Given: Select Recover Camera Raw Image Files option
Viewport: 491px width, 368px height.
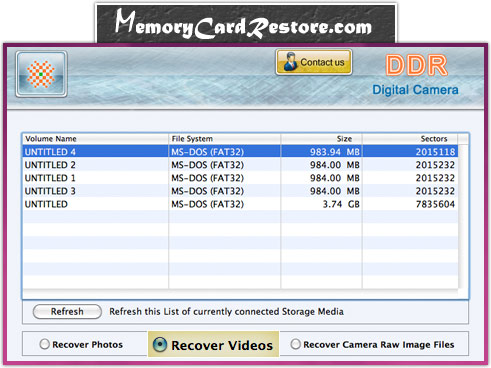Looking at the screenshot, I should 295,344.
